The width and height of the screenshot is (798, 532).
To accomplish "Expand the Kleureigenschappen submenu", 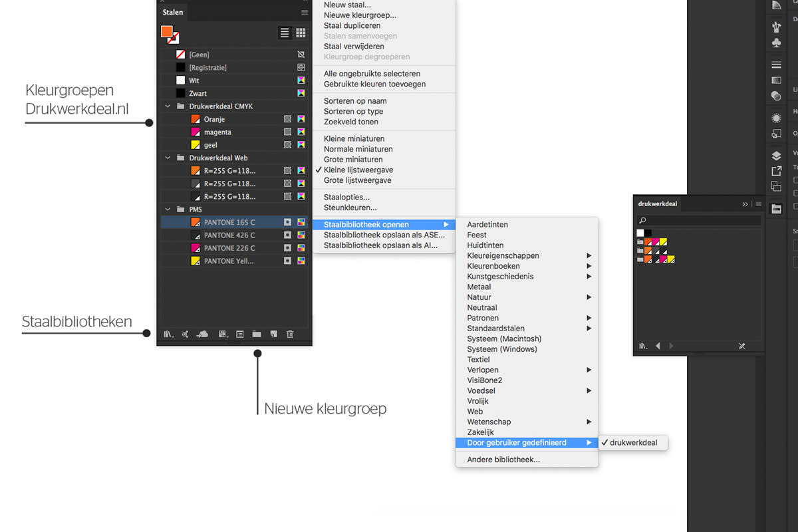I will (527, 256).
